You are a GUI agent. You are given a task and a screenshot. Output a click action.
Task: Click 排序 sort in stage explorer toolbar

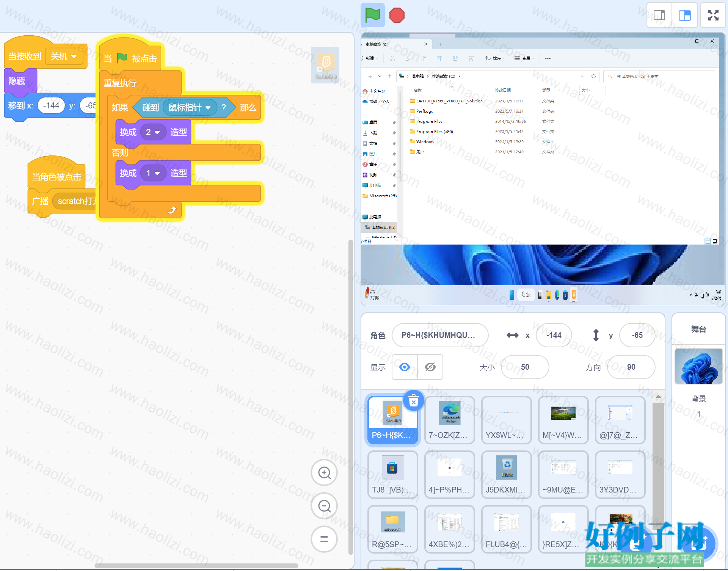pos(495,58)
